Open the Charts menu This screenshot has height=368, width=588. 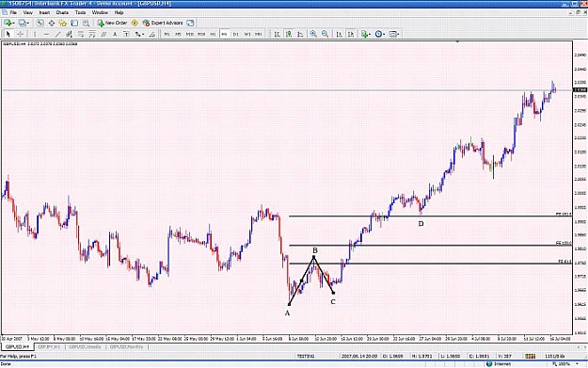tap(62, 12)
